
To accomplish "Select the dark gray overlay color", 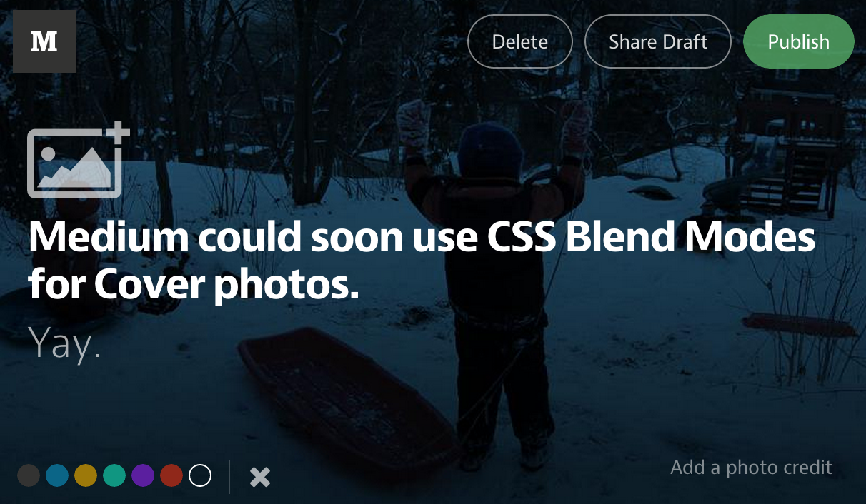I will tap(29, 475).
